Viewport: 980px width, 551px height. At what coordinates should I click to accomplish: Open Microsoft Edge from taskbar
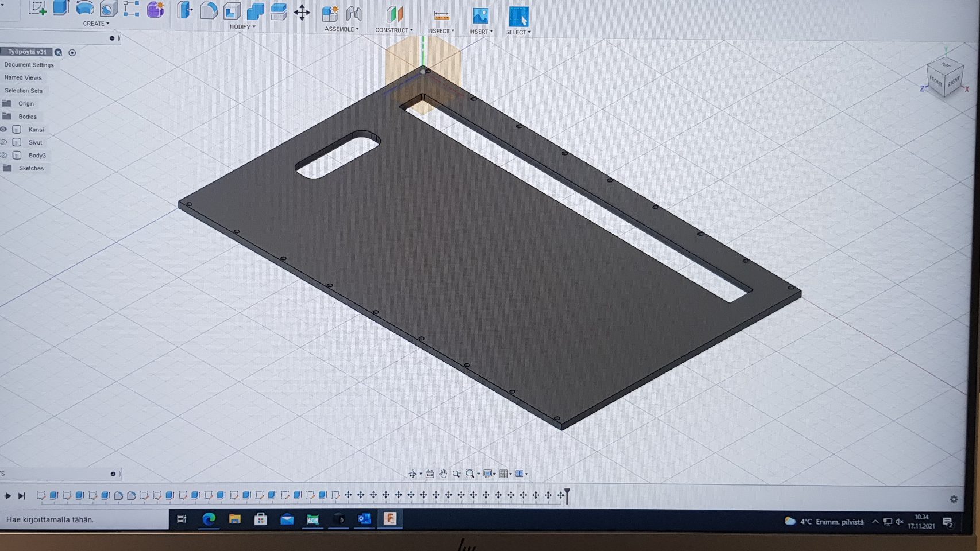coord(209,519)
